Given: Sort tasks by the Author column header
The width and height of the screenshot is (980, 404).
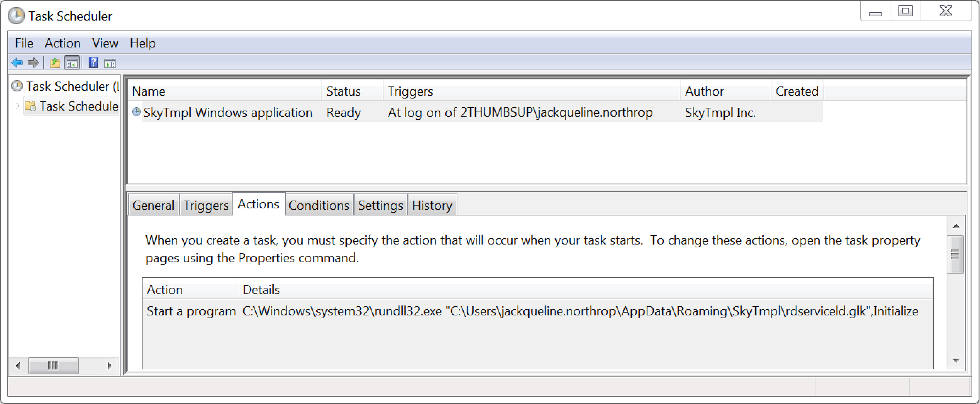Looking at the screenshot, I should (725, 91).
